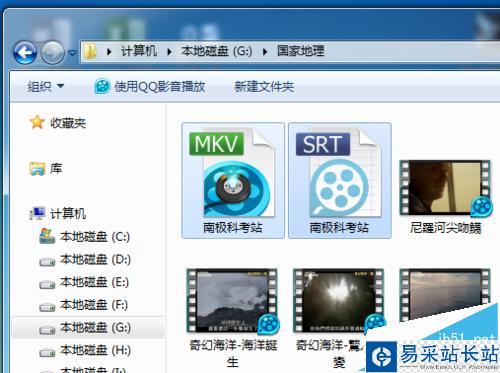
Task: Click the 计算机 computer icon
Action: tap(37, 213)
